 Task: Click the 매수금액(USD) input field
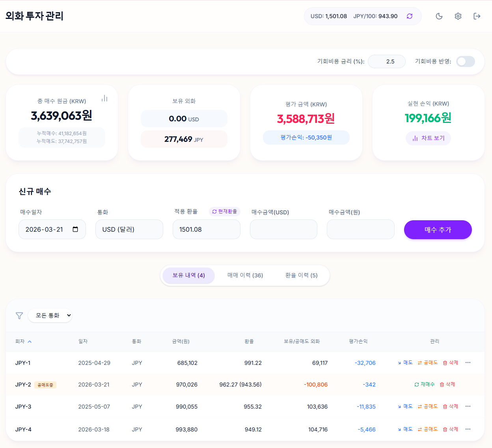coord(283,229)
